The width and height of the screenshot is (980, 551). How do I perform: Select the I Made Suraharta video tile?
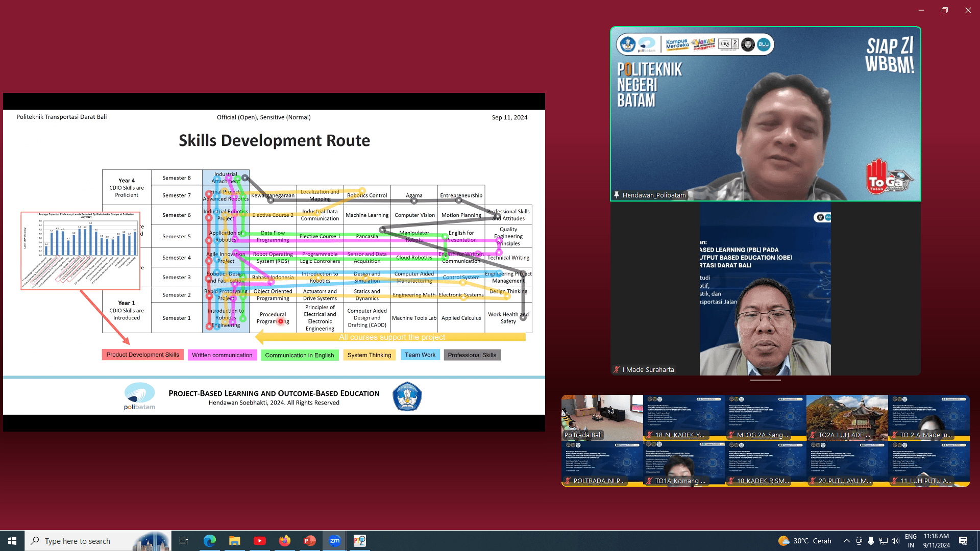pos(766,289)
